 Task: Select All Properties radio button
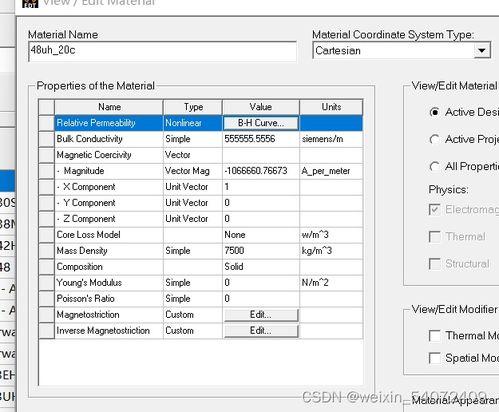pos(434,166)
